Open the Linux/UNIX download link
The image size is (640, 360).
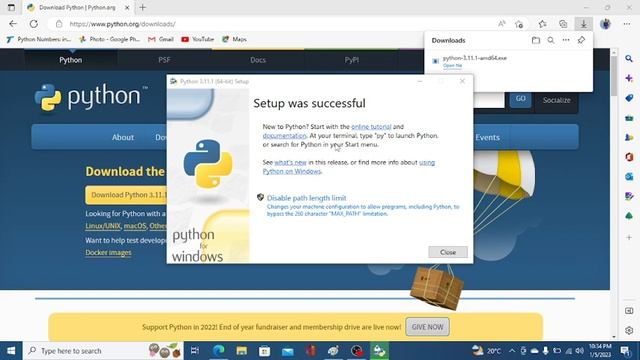click(103, 226)
